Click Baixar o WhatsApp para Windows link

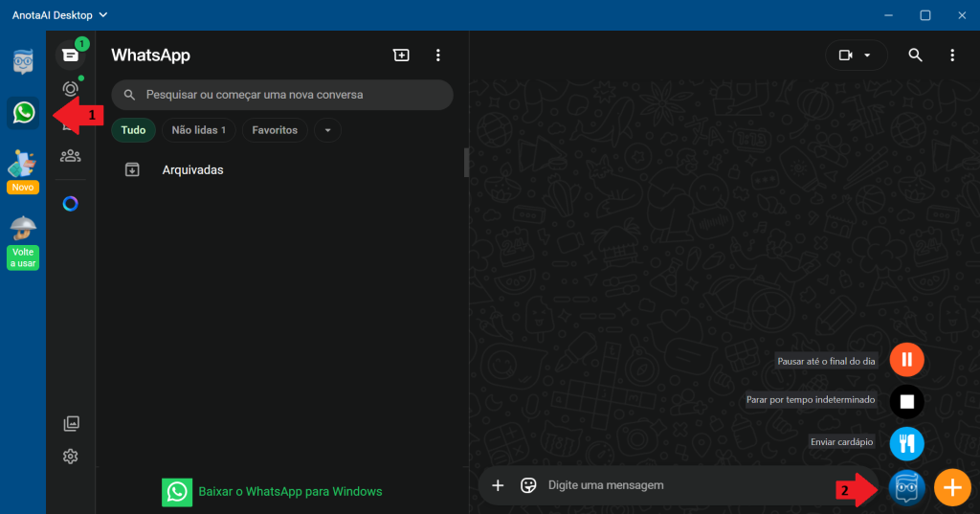[x=290, y=492]
